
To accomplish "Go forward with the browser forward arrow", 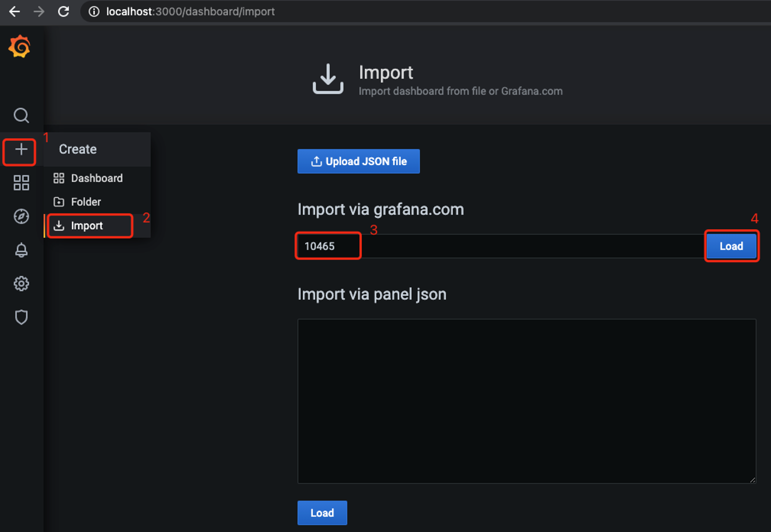I will click(x=39, y=12).
